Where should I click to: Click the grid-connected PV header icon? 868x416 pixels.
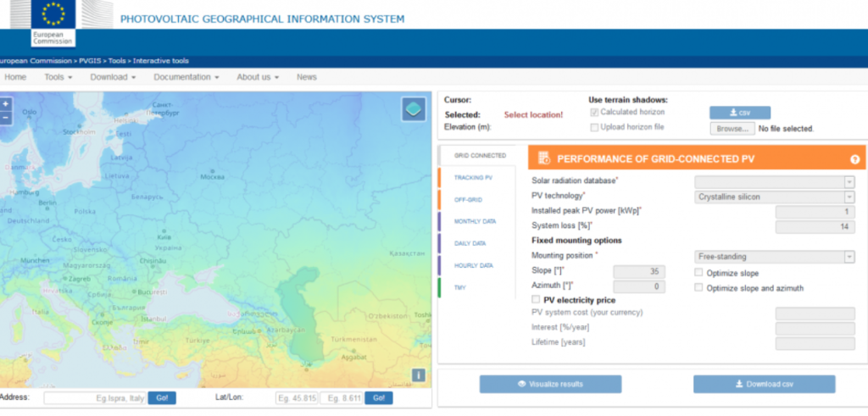pyautogui.click(x=544, y=158)
